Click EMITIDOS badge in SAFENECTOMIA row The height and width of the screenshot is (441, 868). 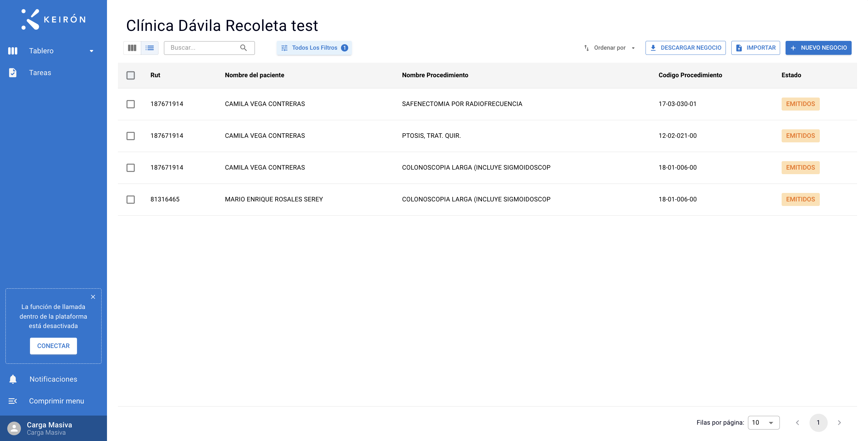tap(800, 104)
